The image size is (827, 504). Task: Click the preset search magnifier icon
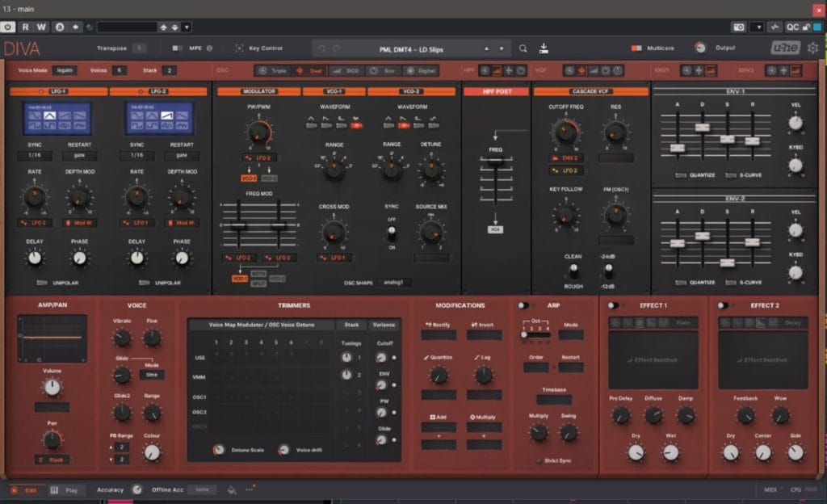523,48
